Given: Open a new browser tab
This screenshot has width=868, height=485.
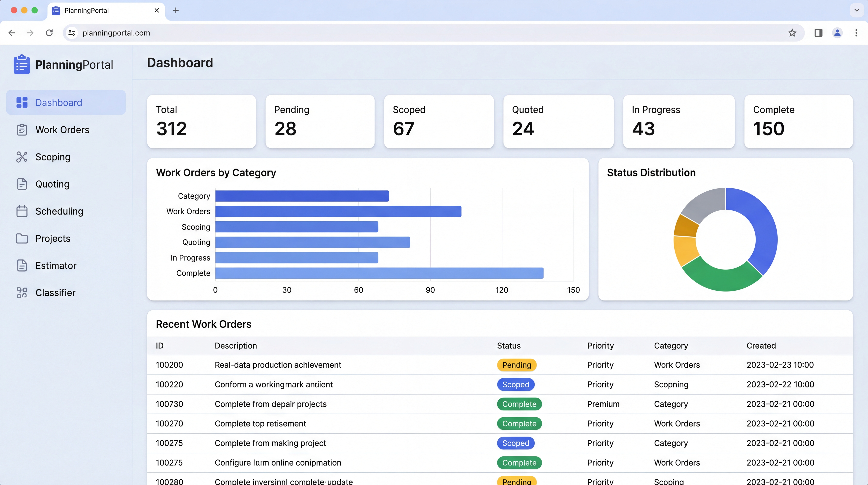Looking at the screenshot, I should [x=176, y=10].
